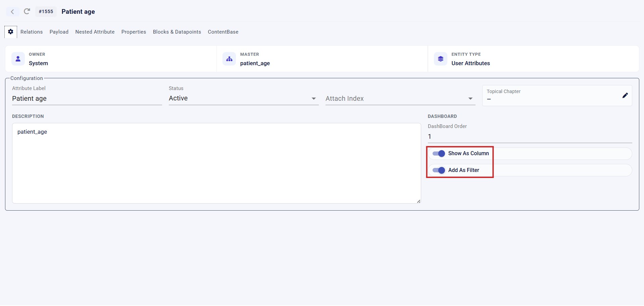The height and width of the screenshot is (306, 644).
Task: Click the DESCRIPTION section heading
Action: coord(28,117)
